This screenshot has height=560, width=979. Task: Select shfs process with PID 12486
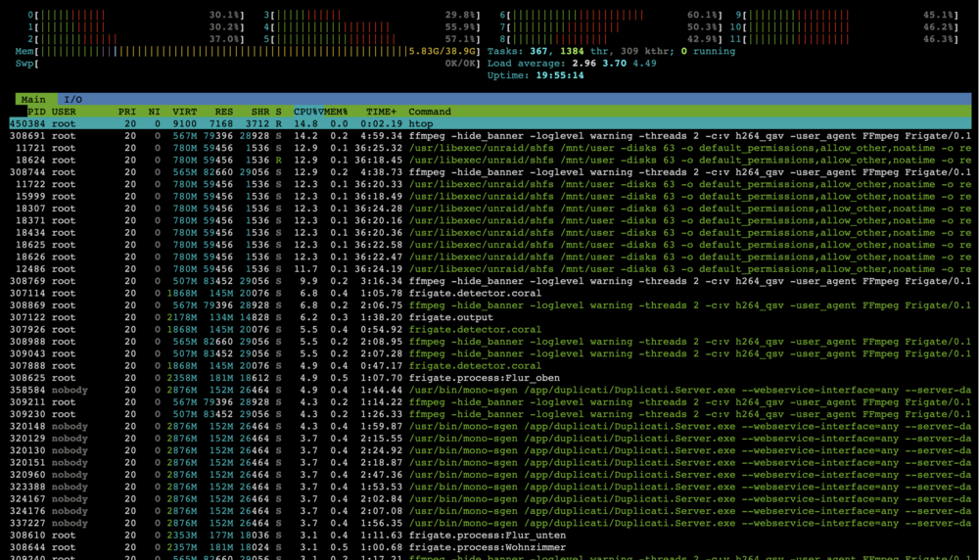click(490, 269)
